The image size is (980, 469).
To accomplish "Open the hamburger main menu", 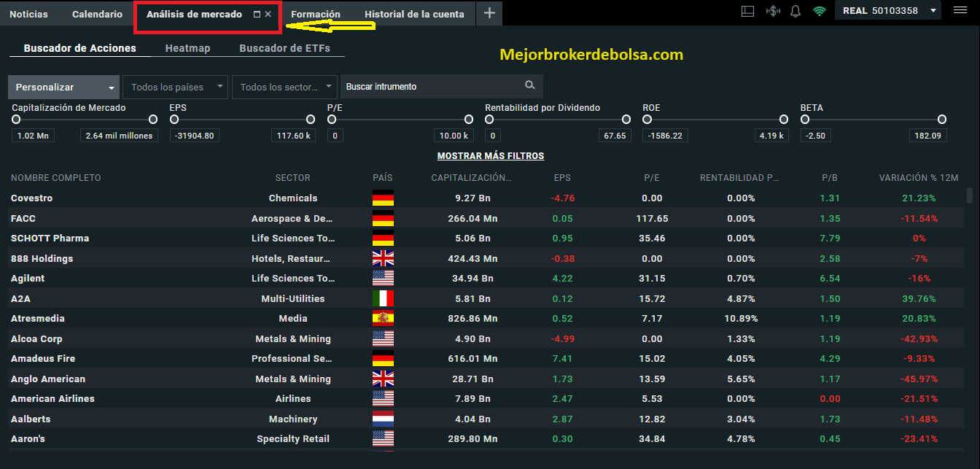I will tap(960, 11).
